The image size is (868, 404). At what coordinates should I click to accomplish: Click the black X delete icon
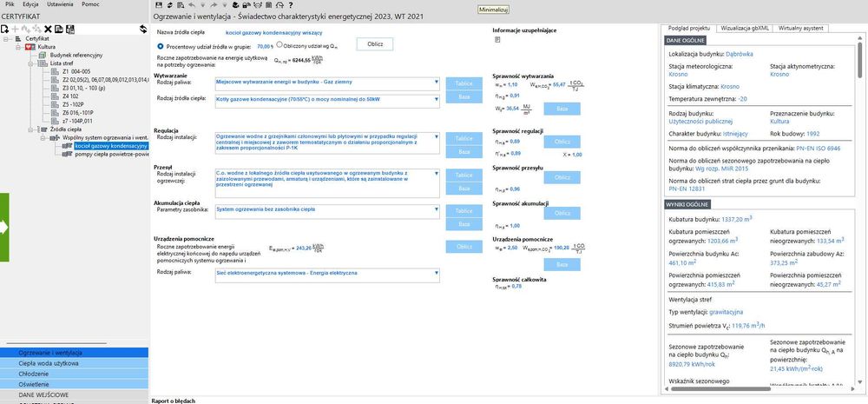(x=48, y=29)
